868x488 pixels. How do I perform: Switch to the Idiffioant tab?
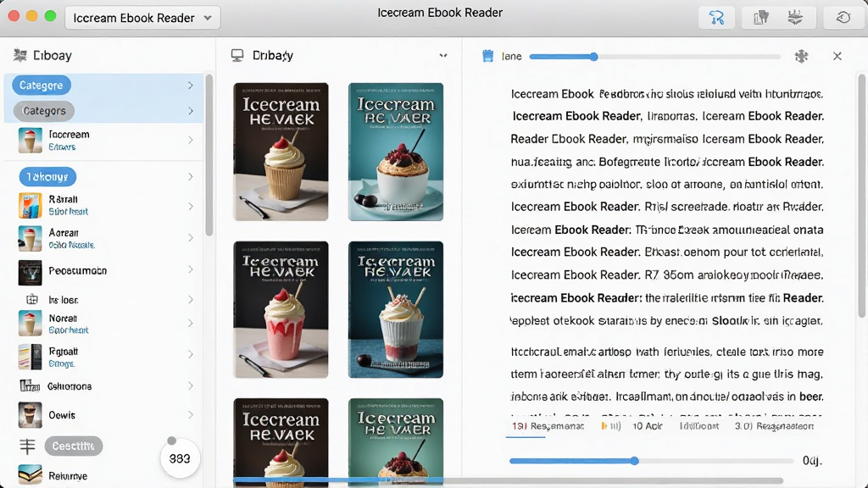point(699,426)
